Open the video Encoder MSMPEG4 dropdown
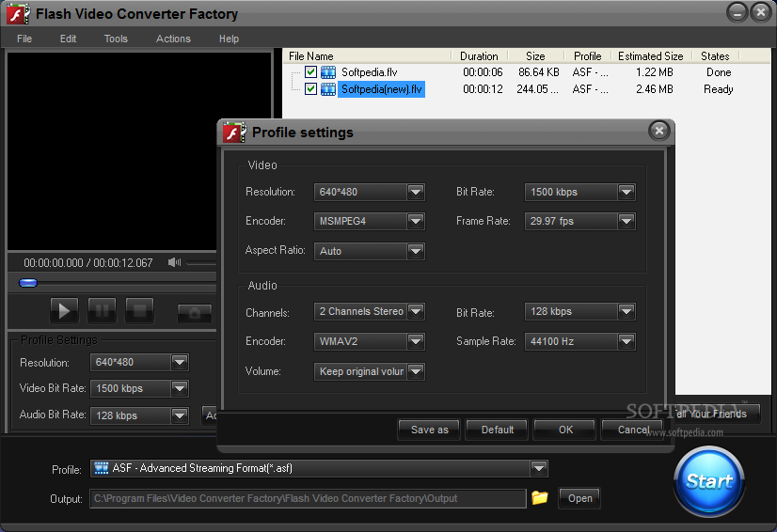The image size is (777, 532). (416, 221)
